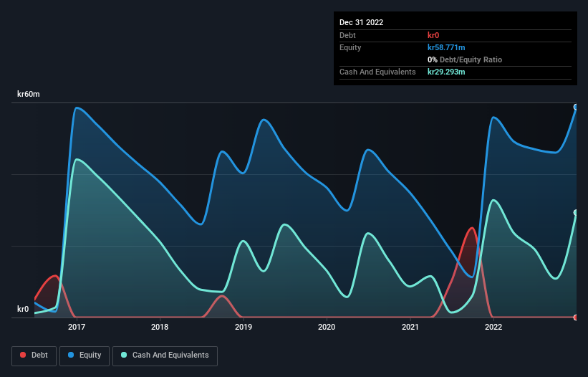Select the red Debt end-point marker
Image resolution: width=588 pixels, height=377 pixels.
(x=576, y=318)
